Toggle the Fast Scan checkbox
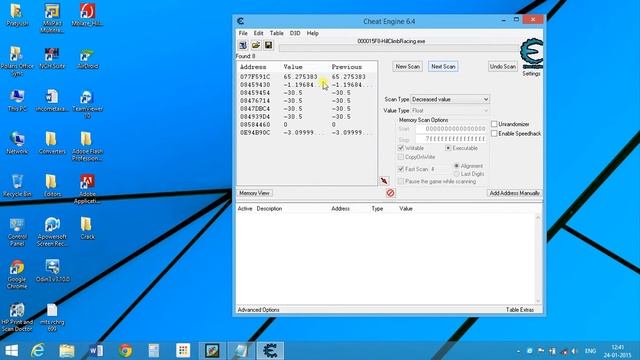The width and height of the screenshot is (640, 360). [x=401, y=169]
